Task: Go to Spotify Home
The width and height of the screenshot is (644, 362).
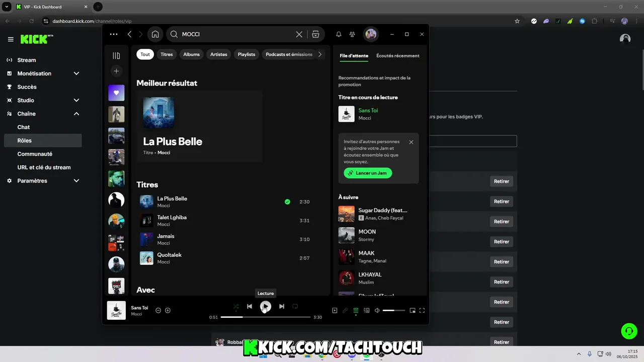Action: 155,34
